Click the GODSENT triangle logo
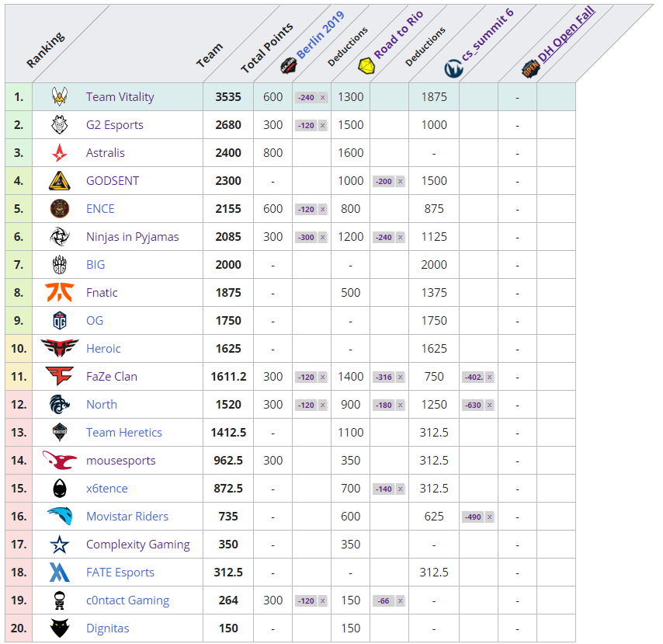Screen dimensions: 663x644 (60, 181)
